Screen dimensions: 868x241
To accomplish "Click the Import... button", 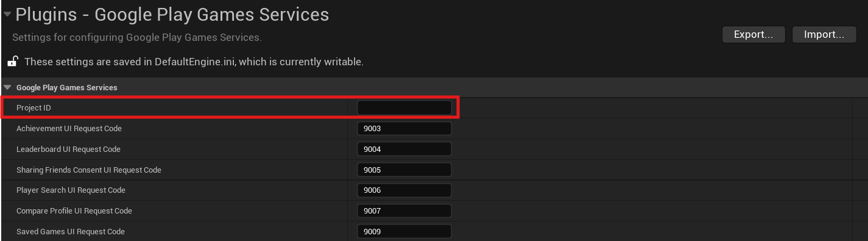I will click(x=824, y=35).
